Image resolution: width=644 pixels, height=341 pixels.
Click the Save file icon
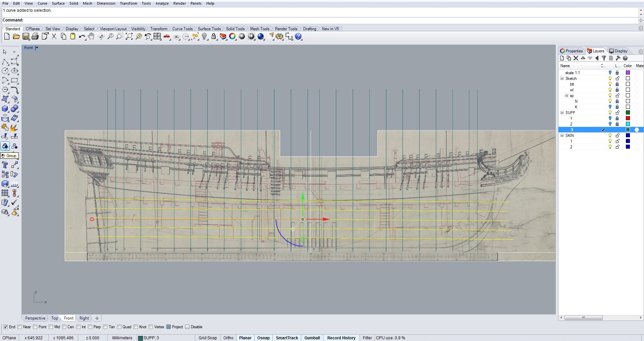click(x=26, y=37)
